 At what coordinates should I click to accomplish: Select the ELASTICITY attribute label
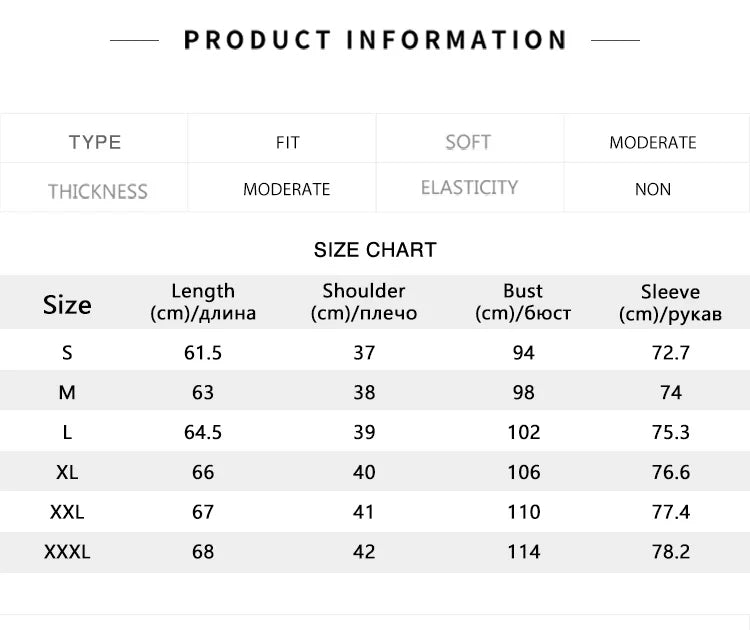coord(469,188)
